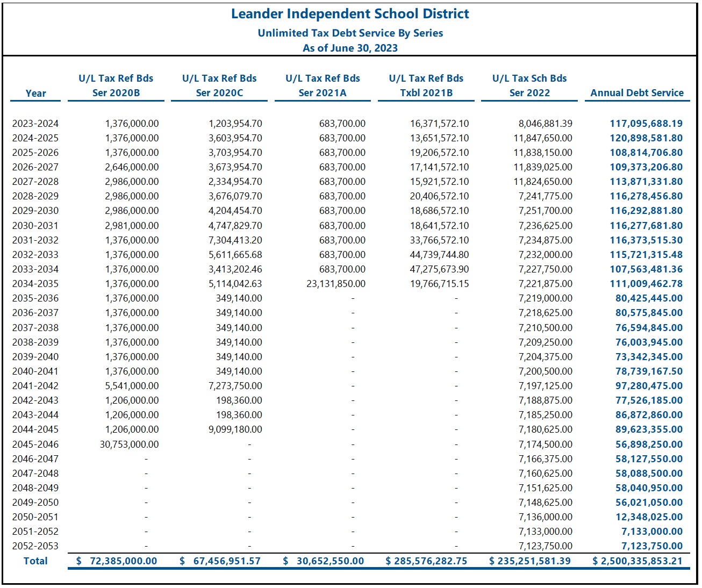Select the 'Txbl 2021B' column header
Viewport: 702px width, 588px height.
coord(426,93)
